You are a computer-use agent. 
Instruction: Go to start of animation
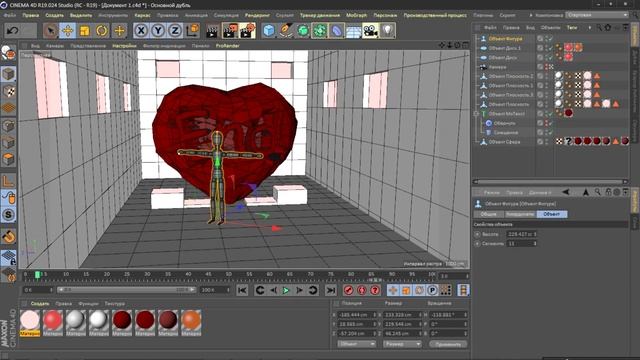pyautogui.click(x=242, y=290)
